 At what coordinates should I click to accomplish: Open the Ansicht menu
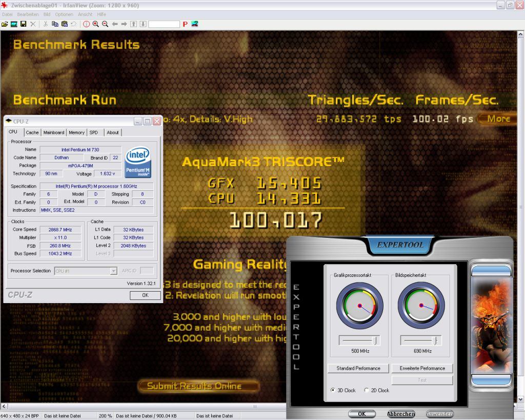click(x=85, y=14)
